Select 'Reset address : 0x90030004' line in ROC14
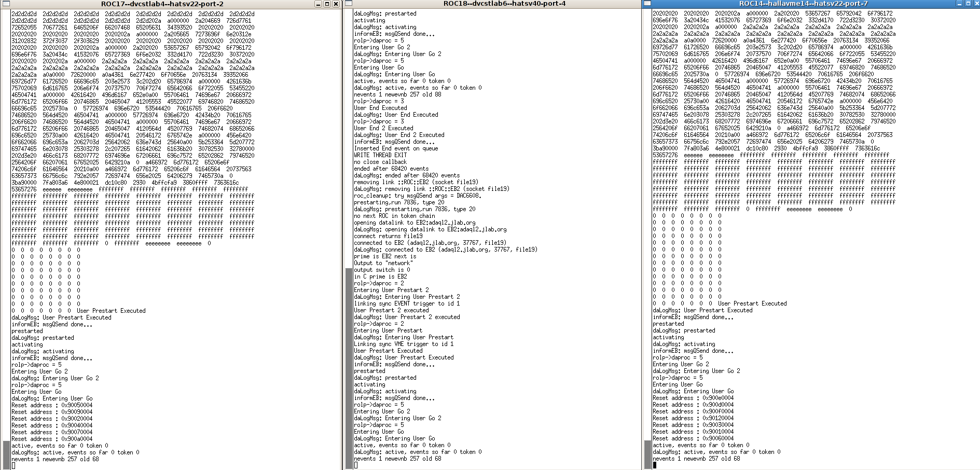 tap(693, 425)
